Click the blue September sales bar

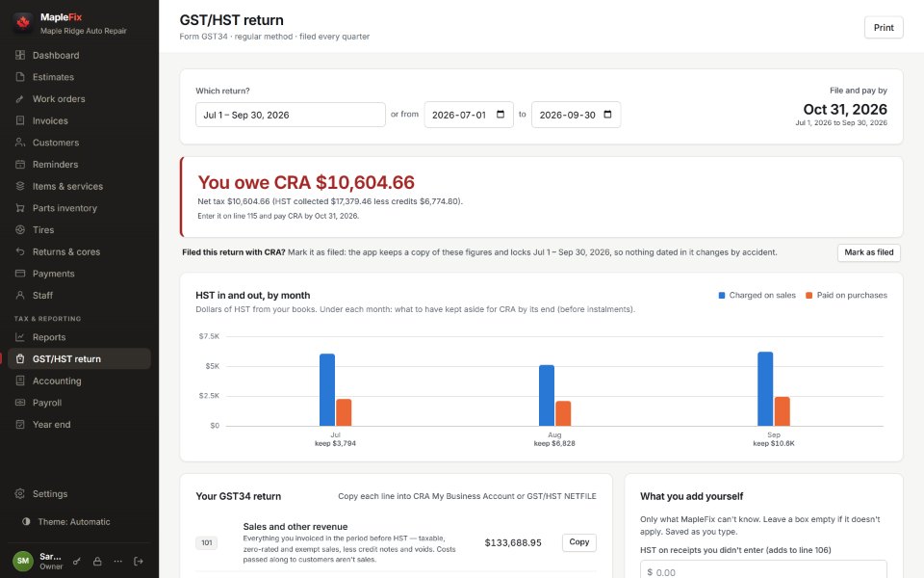[765, 388]
